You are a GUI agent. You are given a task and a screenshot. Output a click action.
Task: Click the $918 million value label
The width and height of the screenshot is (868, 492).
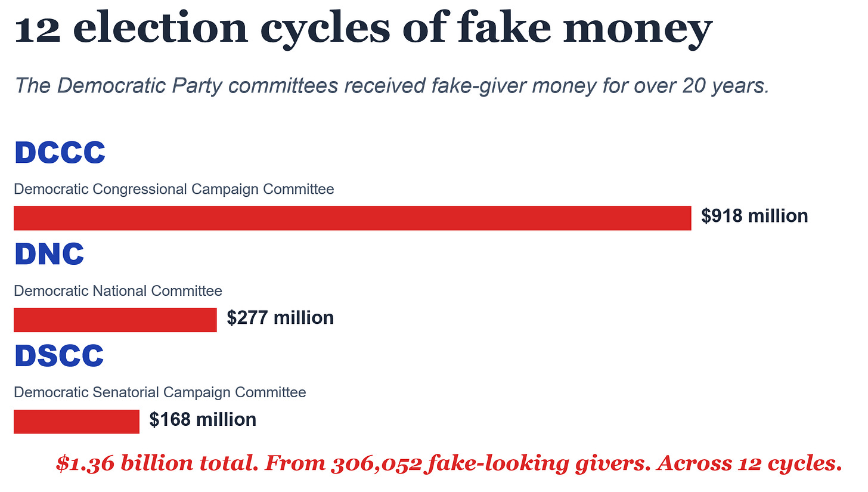click(x=755, y=216)
